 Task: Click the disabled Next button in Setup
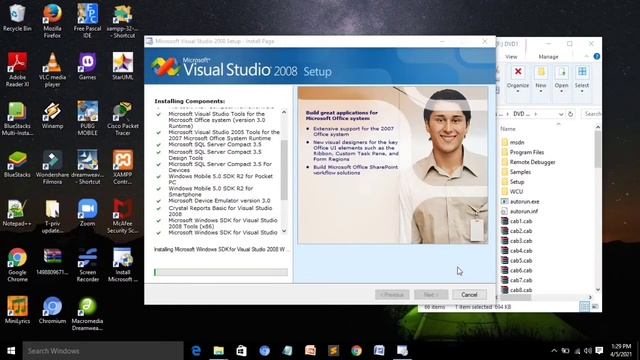[x=431, y=294]
